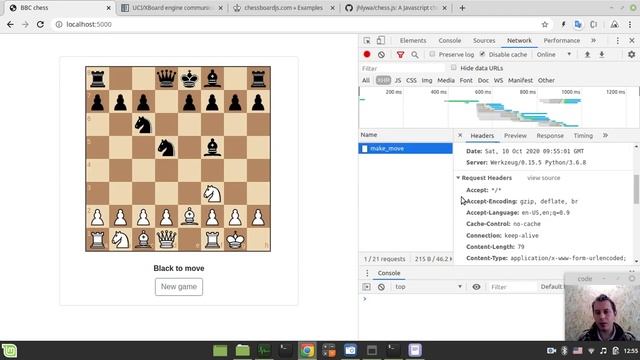Start a New game

179,287
